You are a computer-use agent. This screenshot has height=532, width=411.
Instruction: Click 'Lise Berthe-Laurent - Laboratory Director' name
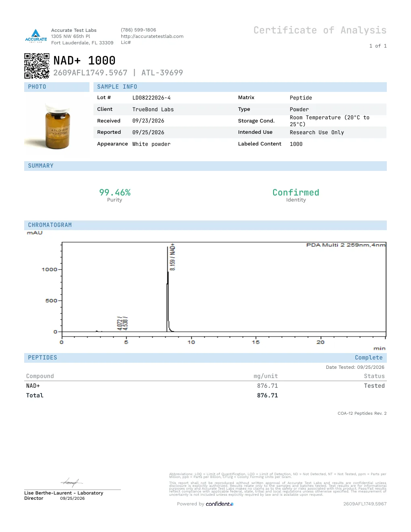click(x=64, y=496)
